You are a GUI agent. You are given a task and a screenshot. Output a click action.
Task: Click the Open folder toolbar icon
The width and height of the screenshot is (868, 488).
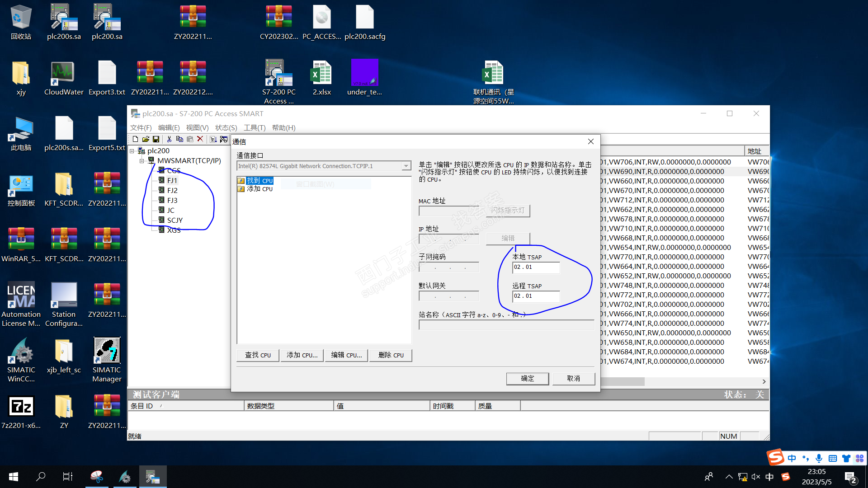point(146,139)
